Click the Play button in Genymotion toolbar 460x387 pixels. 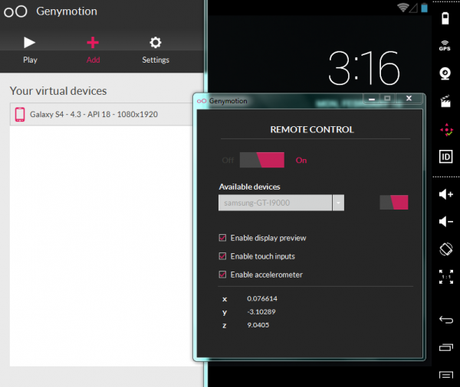(30, 50)
